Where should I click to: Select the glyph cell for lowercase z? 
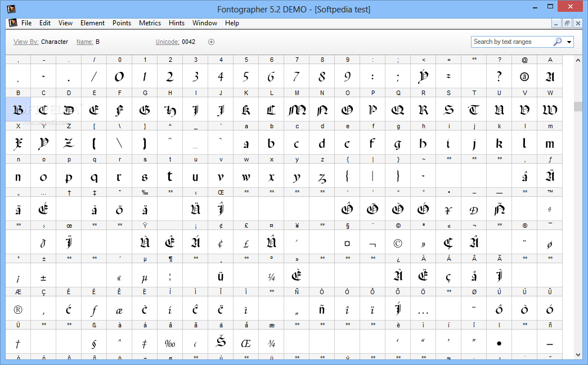coord(322,176)
